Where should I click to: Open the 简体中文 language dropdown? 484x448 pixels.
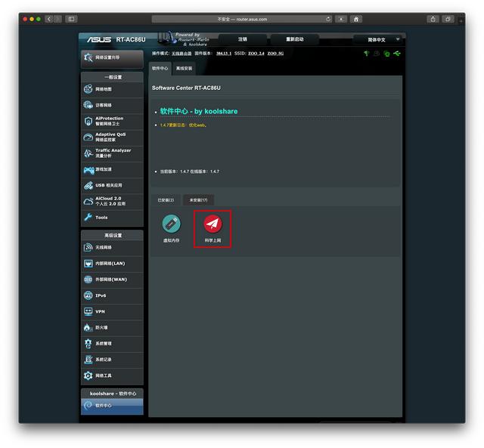click(380, 40)
